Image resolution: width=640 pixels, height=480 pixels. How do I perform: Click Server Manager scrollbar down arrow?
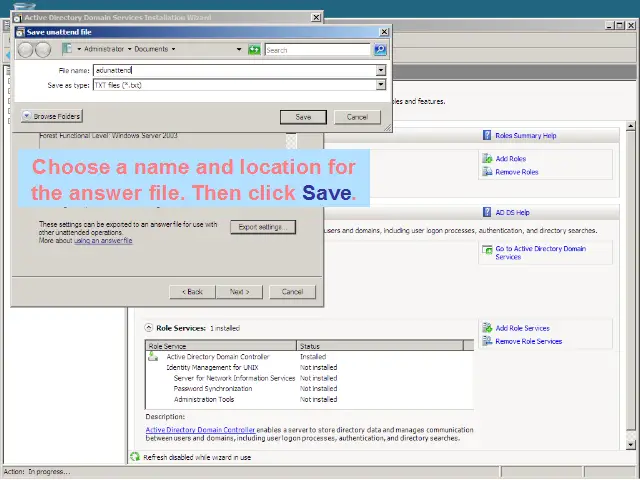[x=631, y=444]
